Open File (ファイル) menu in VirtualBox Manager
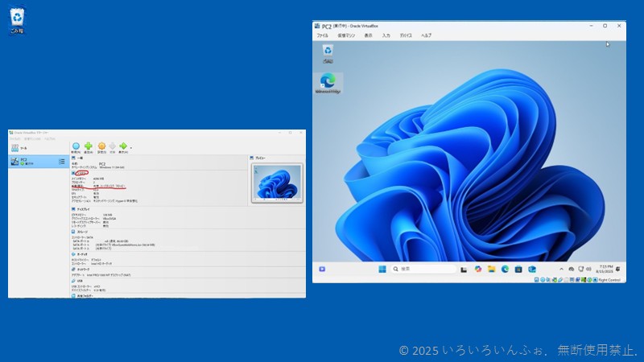Screen dimensions: 644x362 tap(14, 138)
